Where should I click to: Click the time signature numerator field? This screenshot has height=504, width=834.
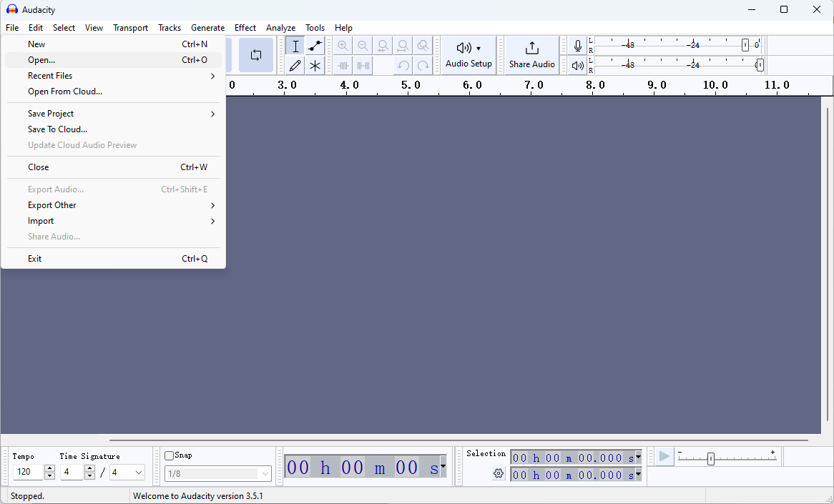coord(72,472)
